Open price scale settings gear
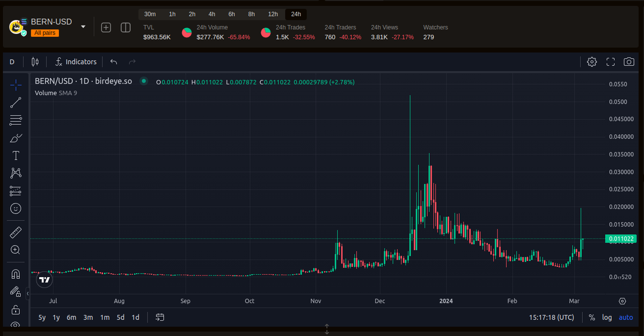The height and width of the screenshot is (336, 644). click(x=623, y=301)
